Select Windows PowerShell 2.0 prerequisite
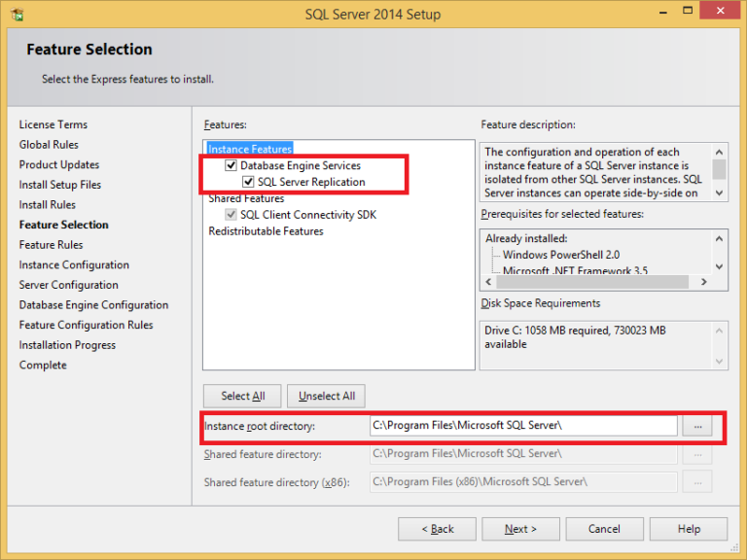The width and height of the screenshot is (747, 560). click(x=561, y=255)
